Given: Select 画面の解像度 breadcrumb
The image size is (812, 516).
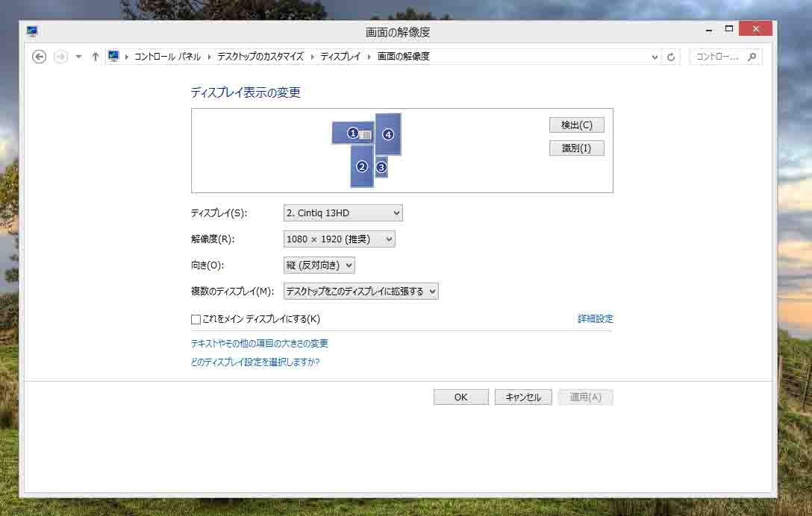Looking at the screenshot, I should coord(404,57).
